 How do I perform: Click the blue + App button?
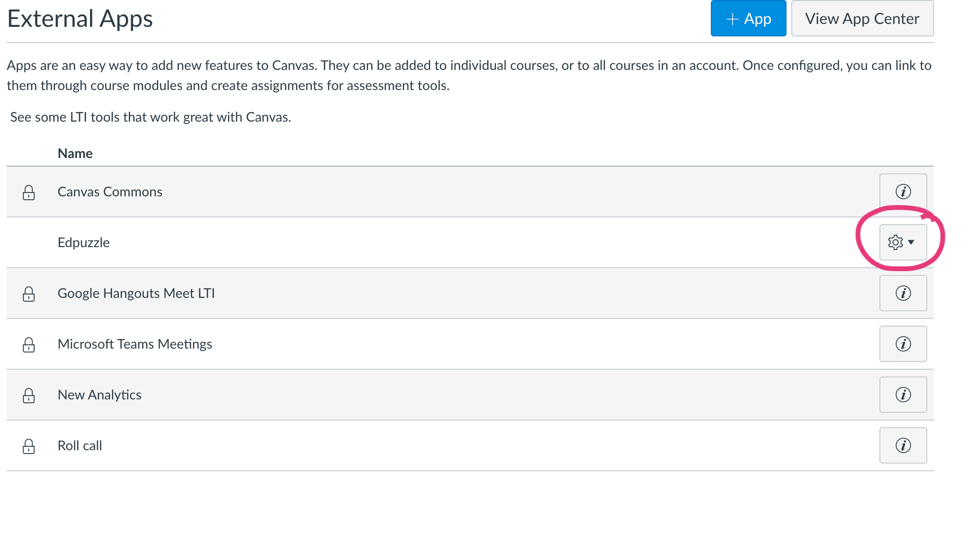coord(748,19)
